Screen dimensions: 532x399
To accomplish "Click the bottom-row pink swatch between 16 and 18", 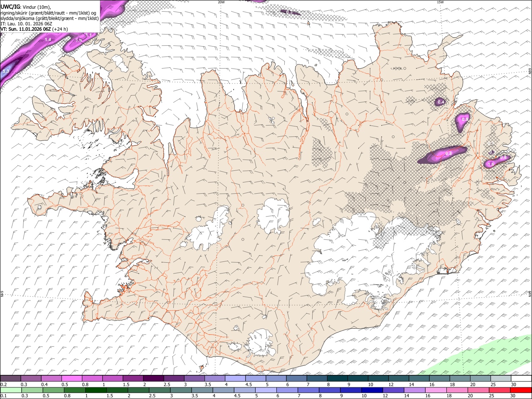I will point(436,390).
